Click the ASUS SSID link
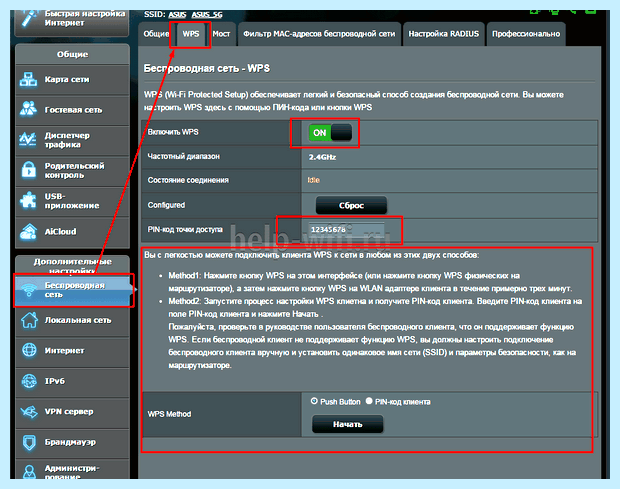Image resolution: width=620 pixels, height=489 pixels. 177,15
